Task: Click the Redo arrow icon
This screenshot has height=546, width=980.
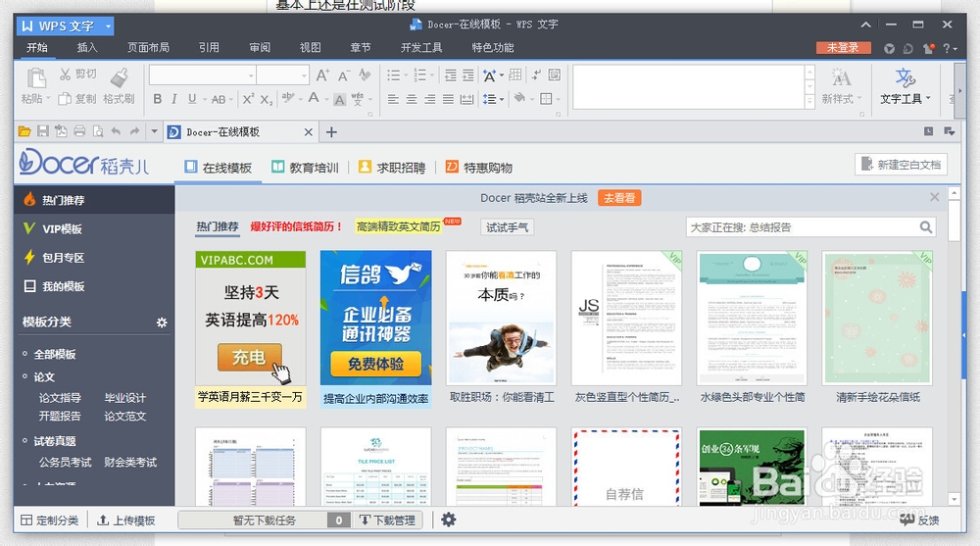Action: [134, 131]
